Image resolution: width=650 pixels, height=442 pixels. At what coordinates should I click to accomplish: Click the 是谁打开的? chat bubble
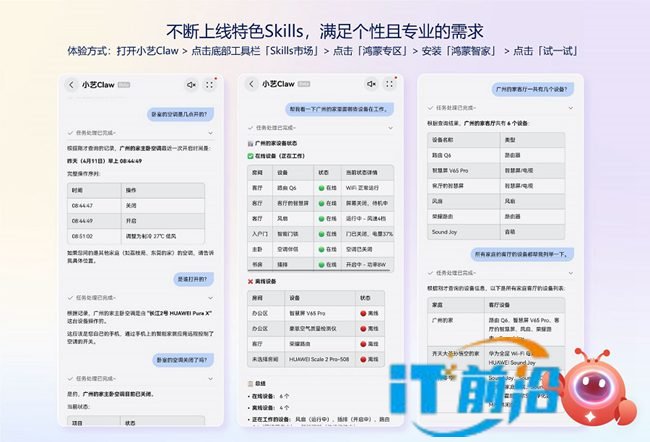click(193, 278)
